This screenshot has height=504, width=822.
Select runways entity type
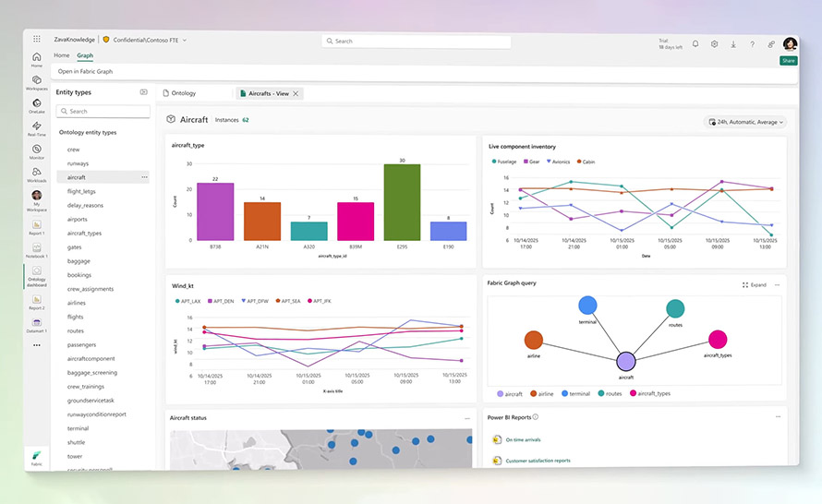tap(78, 163)
